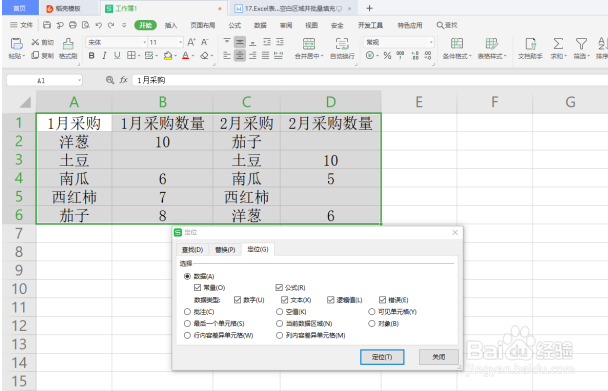Expand the 条件格式 conditional formatting dropdown
608x391 pixels.
tap(470, 56)
